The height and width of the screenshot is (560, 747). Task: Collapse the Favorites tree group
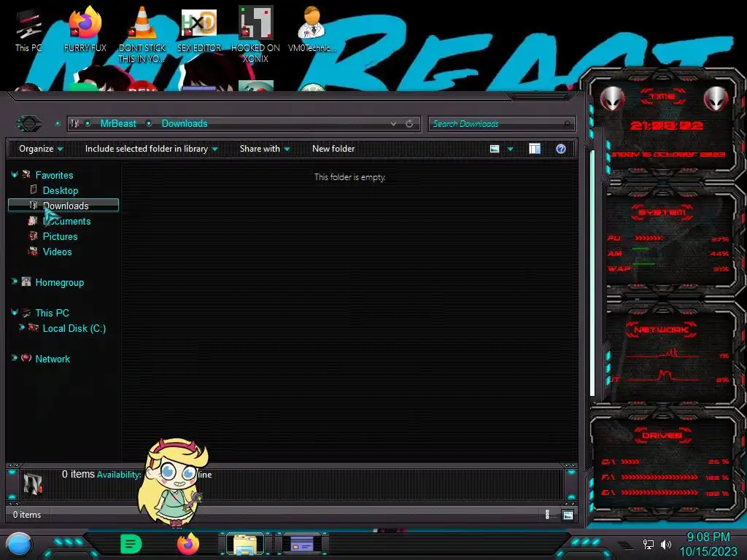[x=15, y=175]
